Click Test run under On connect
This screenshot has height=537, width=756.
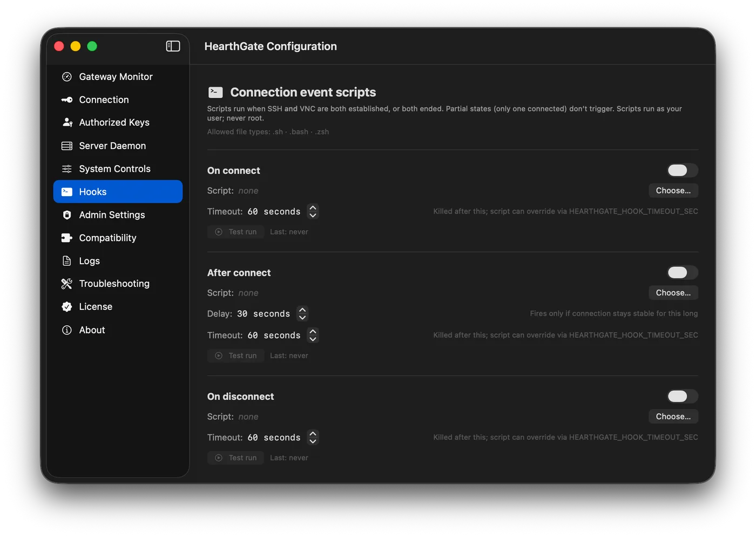pos(235,232)
